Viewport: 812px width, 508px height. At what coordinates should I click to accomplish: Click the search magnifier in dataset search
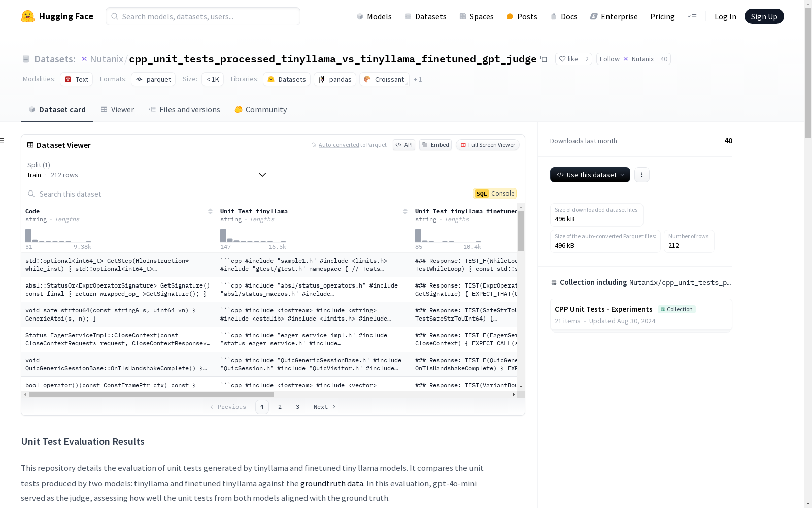pyautogui.click(x=31, y=194)
